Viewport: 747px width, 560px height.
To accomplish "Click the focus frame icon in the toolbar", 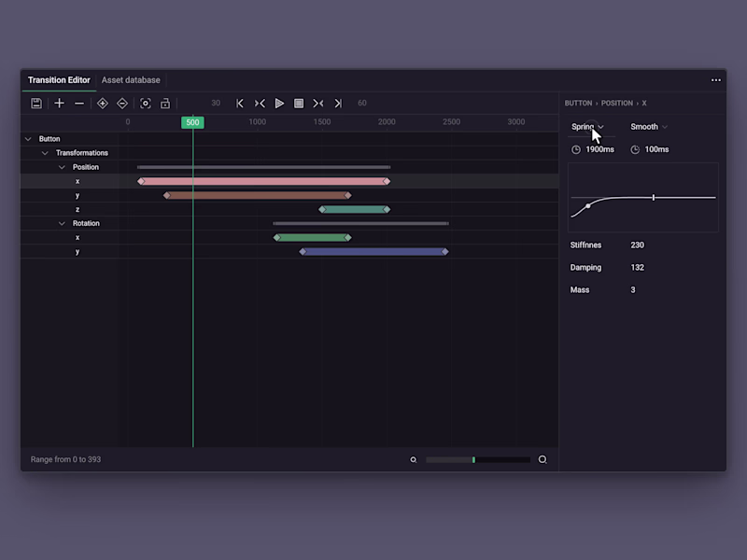I will [x=146, y=104].
